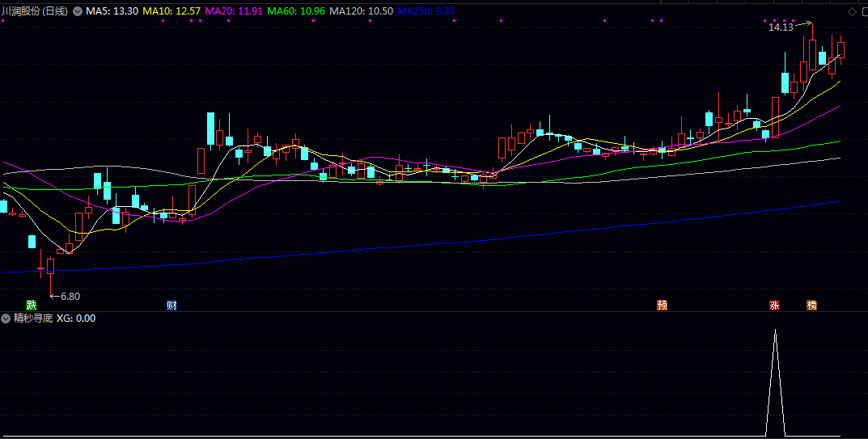Click the 6.80 low price label
868x439 pixels.
tap(70, 296)
